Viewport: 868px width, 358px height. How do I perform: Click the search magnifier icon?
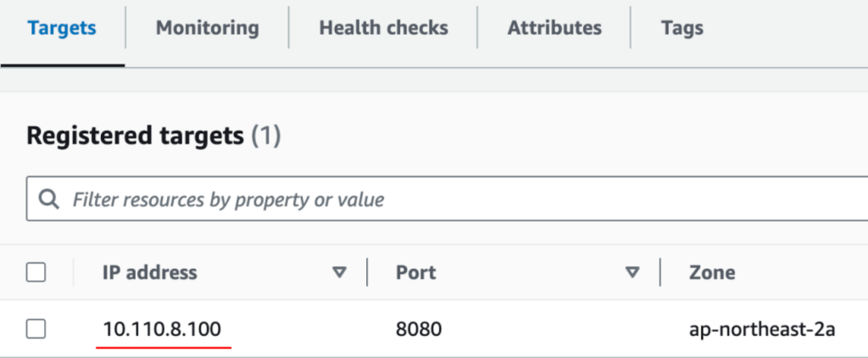50,199
